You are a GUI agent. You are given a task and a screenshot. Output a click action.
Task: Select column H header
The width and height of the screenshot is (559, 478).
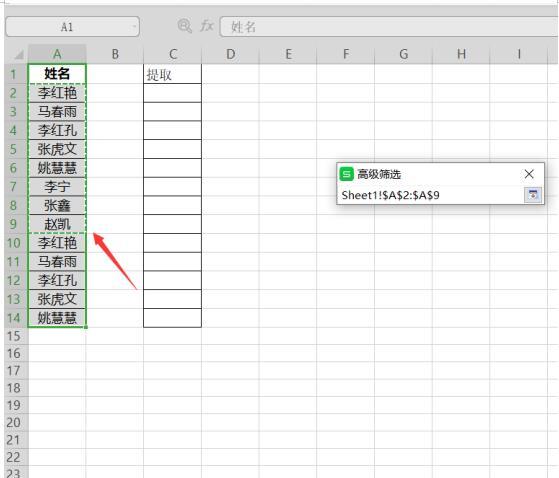[x=461, y=54]
